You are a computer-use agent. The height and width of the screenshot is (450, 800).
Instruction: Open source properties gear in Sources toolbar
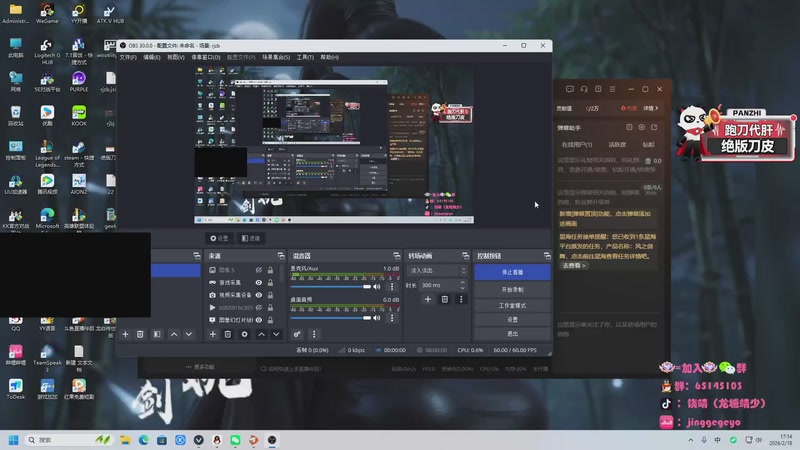pyautogui.click(x=244, y=334)
